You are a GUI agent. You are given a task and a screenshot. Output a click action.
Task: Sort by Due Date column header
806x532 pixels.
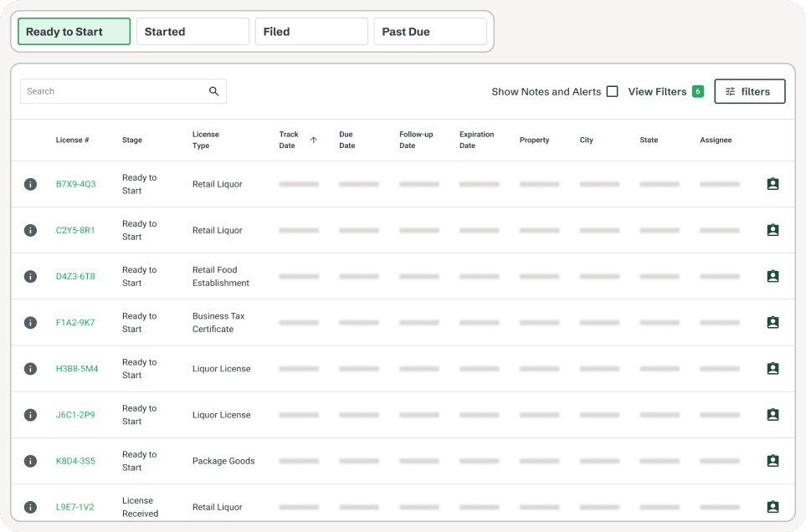[x=347, y=141]
